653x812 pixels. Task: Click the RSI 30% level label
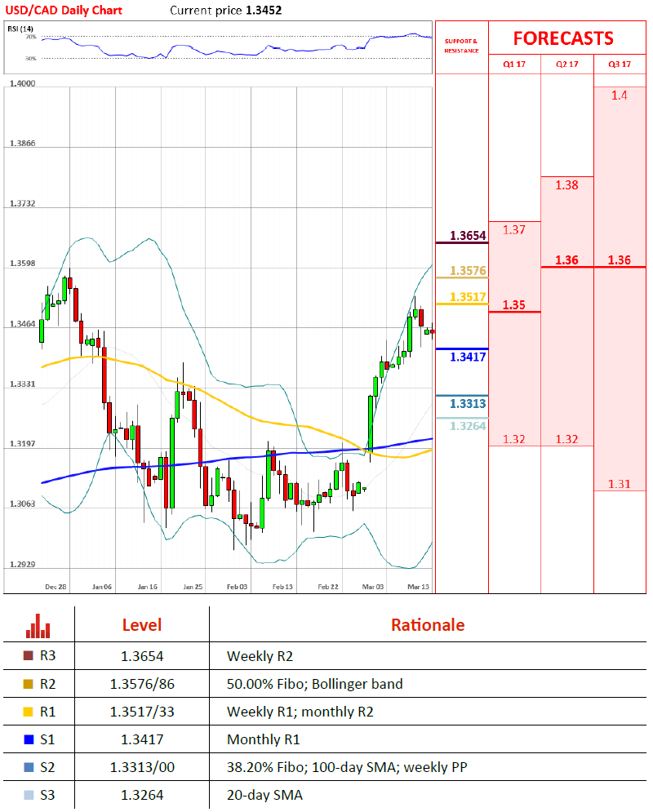(x=31, y=59)
